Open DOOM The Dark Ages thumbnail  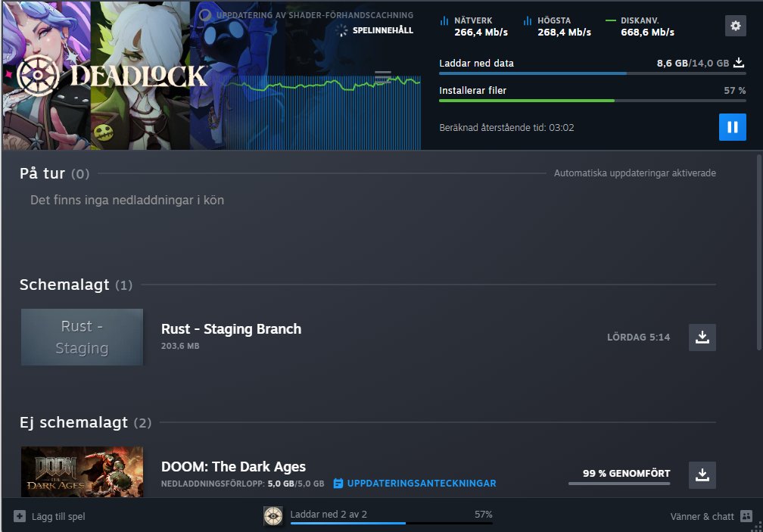(82, 471)
